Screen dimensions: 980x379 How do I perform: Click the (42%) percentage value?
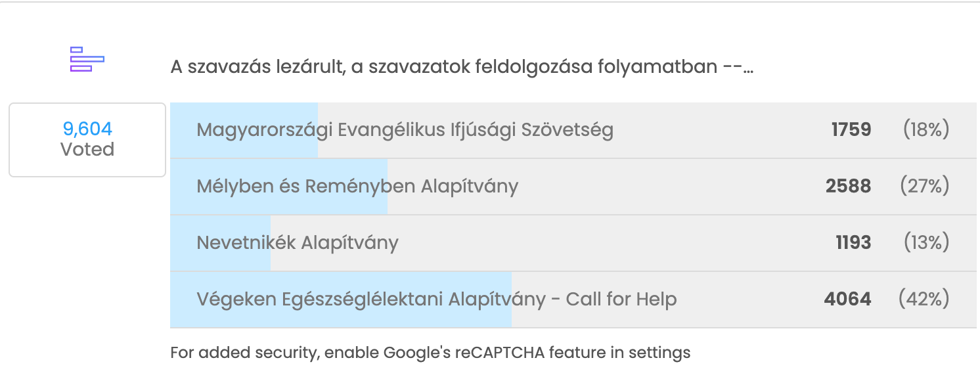[x=924, y=300]
